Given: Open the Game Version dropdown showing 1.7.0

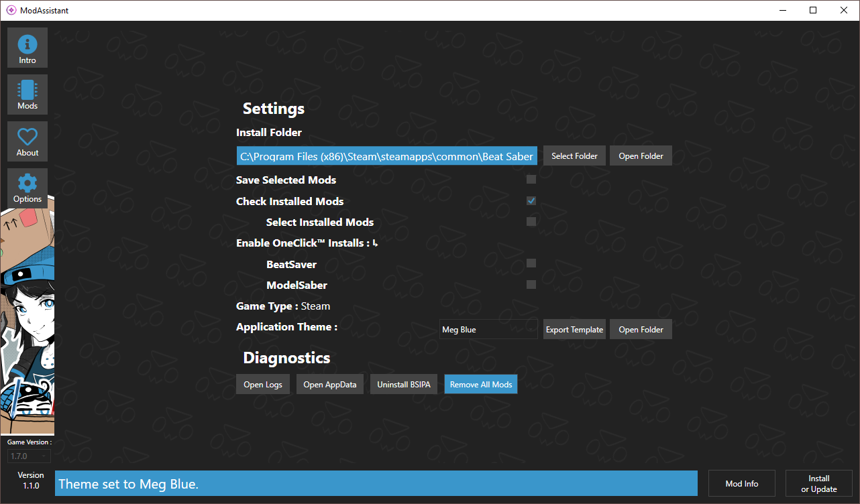Looking at the screenshot, I should pyautogui.click(x=29, y=456).
